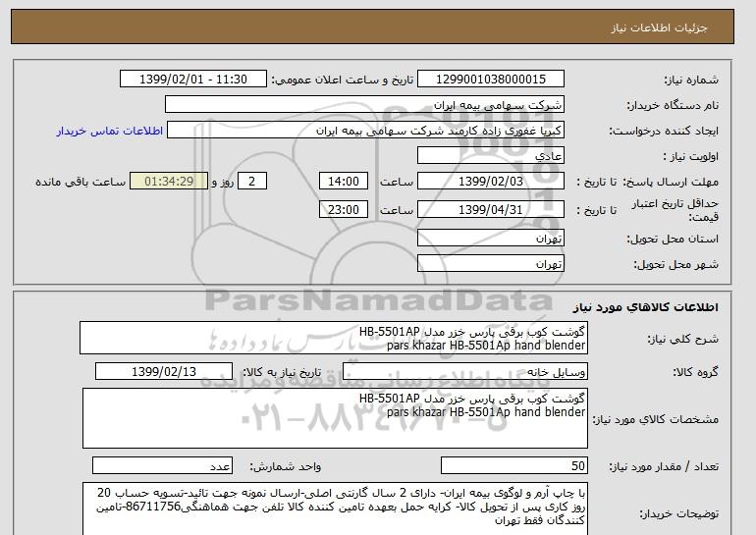Click the request creator field کبریا غفوری زاده
Image resolution: width=756 pixels, height=535 pixels.
tap(365, 131)
